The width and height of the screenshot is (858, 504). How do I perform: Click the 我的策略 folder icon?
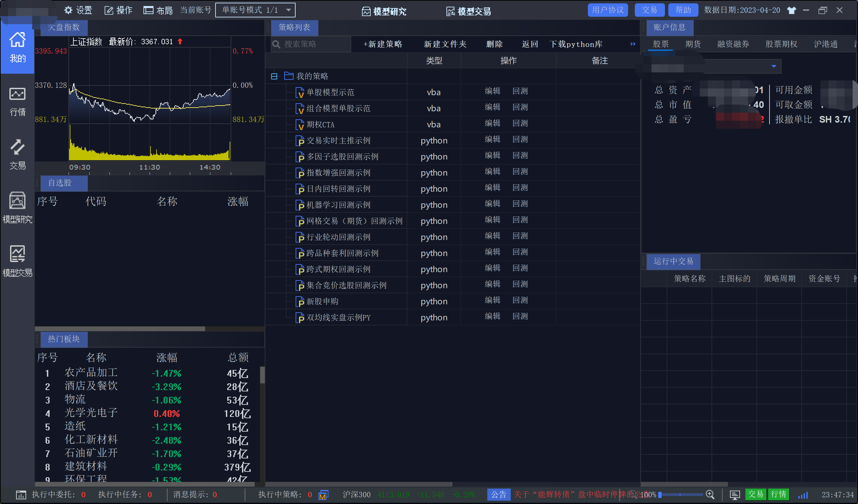click(x=289, y=76)
